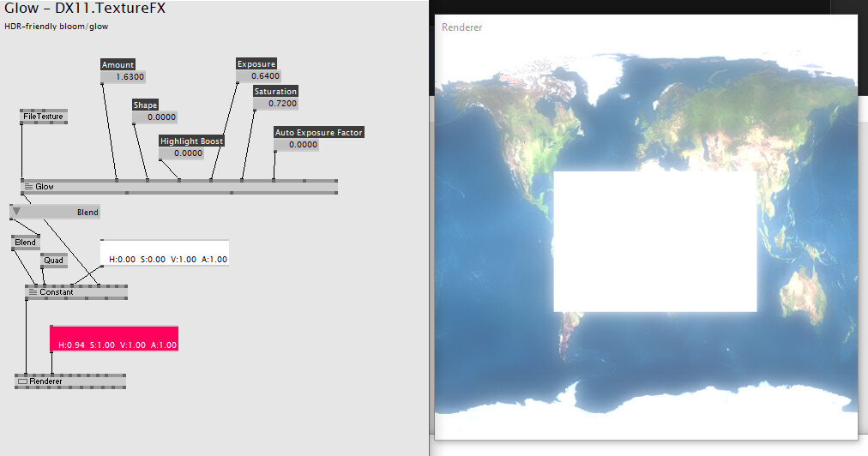The image size is (868, 456).
Task: Click the Renderer node's window icon
Action: pyautogui.click(x=22, y=381)
